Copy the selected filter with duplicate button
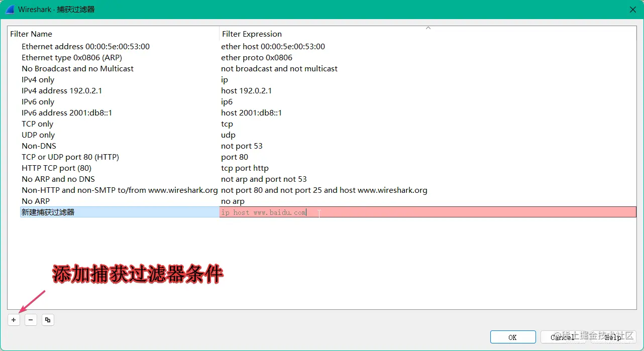Screen dimensions: 644x351 click(48, 319)
